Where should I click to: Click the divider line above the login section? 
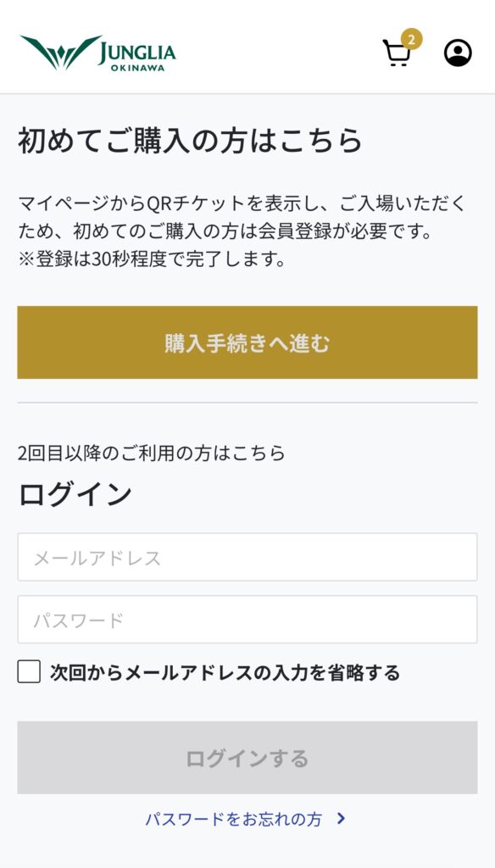(x=247, y=403)
